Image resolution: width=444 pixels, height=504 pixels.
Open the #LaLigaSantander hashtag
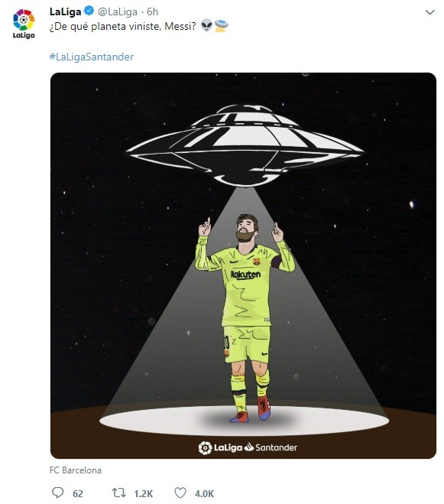[92, 57]
